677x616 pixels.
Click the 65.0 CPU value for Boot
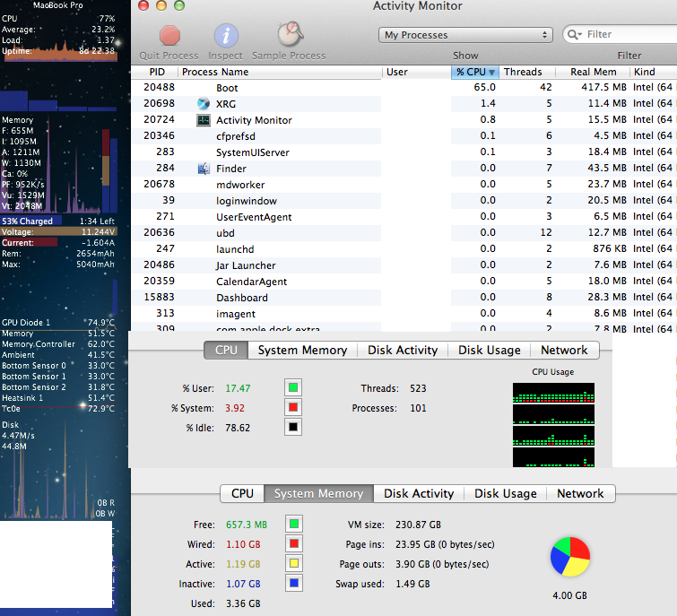[484, 87]
